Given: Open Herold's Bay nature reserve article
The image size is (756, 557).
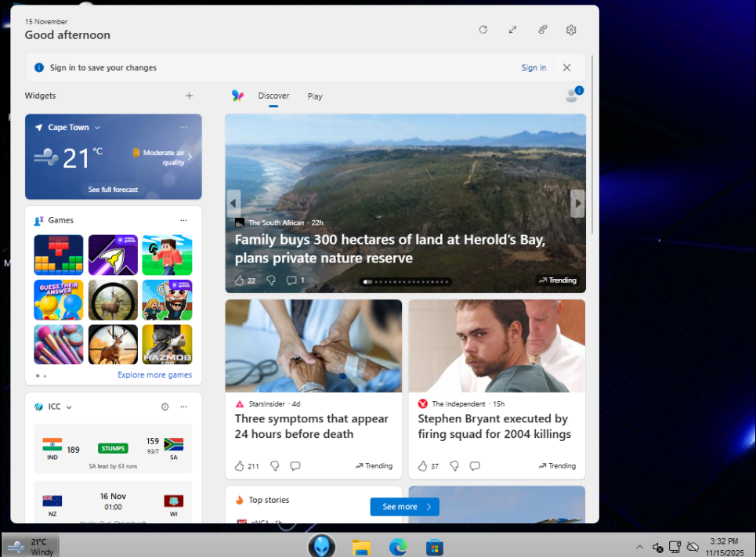Looking at the screenshot, I should point(389,249).
